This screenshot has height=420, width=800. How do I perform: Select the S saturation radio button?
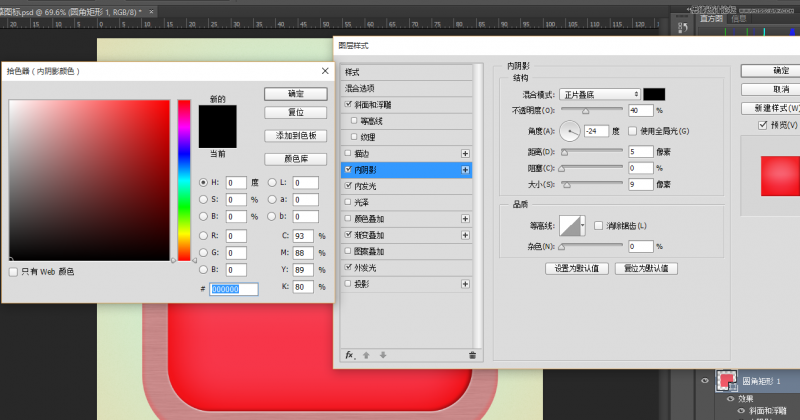[x=204, y=200]
